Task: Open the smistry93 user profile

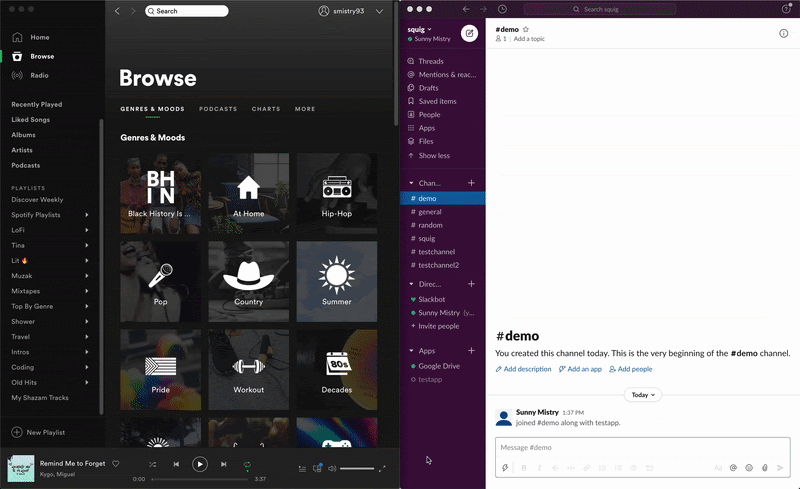Action: 341,11
